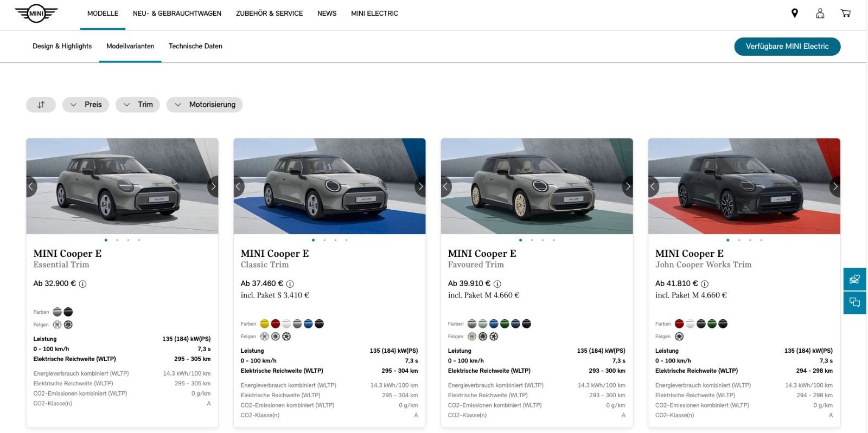Switch to Design & Highlights tab
The image size is (868, 433).
tap(62, 46)
